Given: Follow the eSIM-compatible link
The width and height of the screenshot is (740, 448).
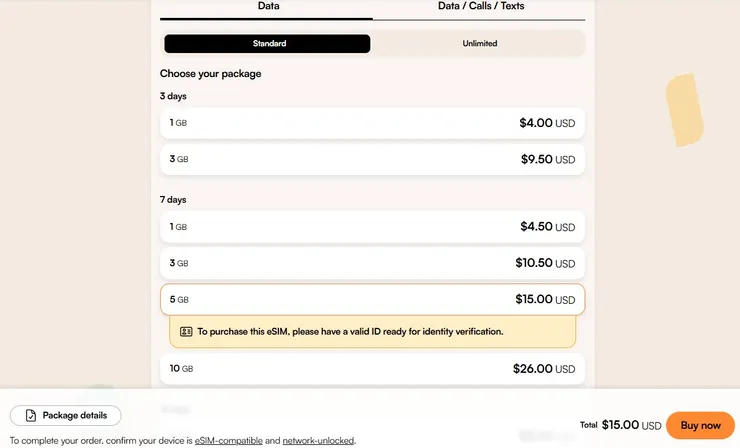Looking at the screenshot, I should click(x=228, y=440).
